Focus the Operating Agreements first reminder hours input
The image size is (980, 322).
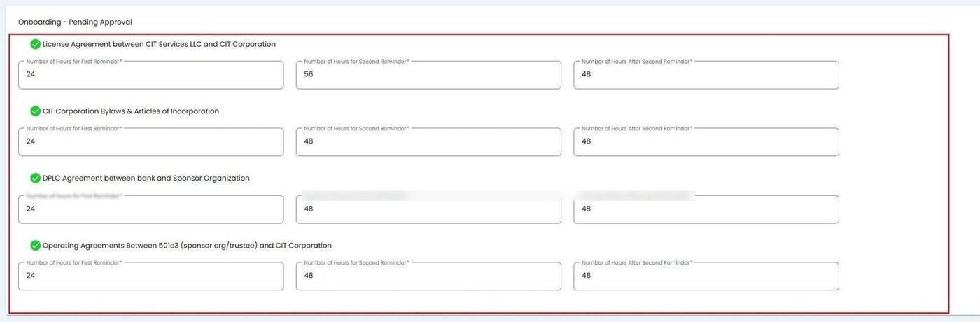[x=150, y=276]
